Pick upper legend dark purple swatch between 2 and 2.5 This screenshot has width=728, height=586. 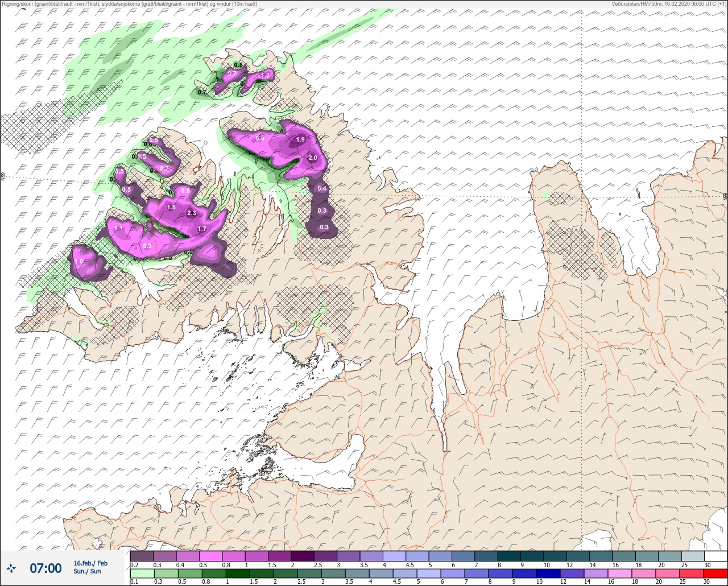point(302,556)
